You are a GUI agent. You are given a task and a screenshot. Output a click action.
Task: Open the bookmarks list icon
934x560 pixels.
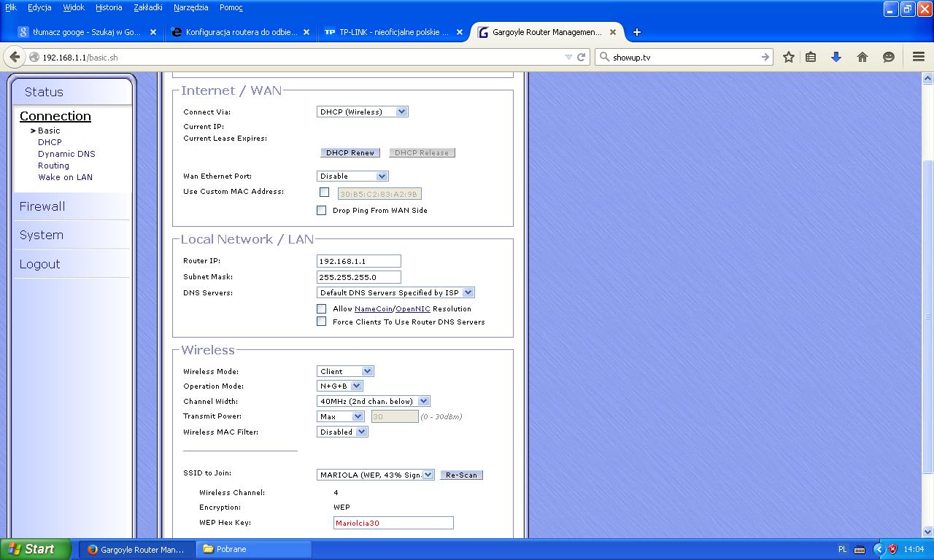pos(811,57)
